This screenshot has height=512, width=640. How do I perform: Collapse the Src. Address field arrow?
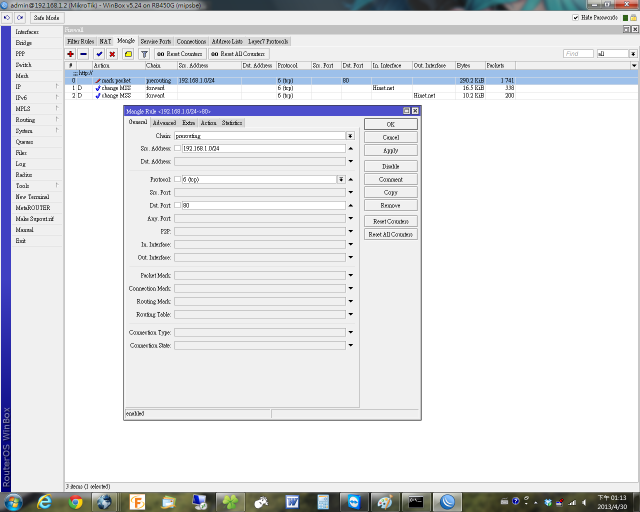coord(351,149)
